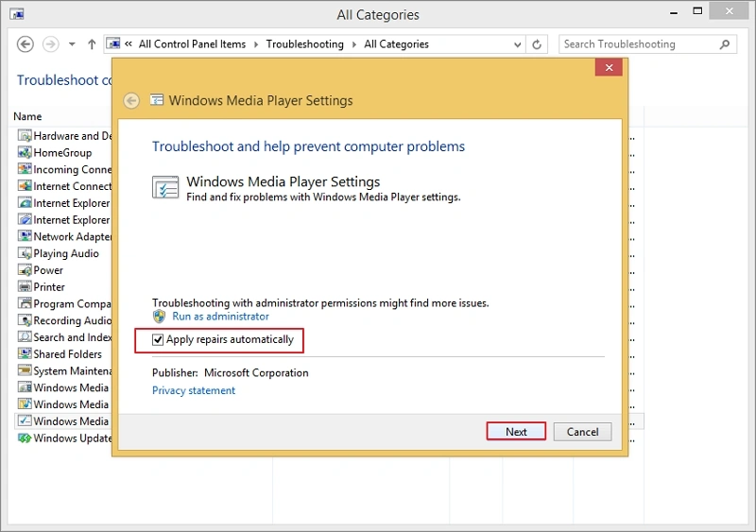This screenshot has width=756, height=532.
Task: Cancel the troubleshooter wizard
Action: [x=582, y=432]
